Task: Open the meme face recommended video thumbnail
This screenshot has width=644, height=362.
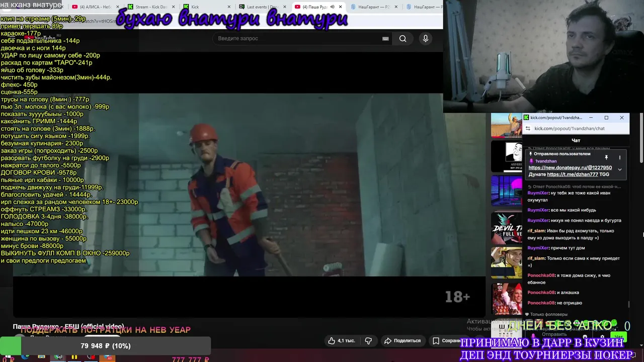Action: [507, 156]
